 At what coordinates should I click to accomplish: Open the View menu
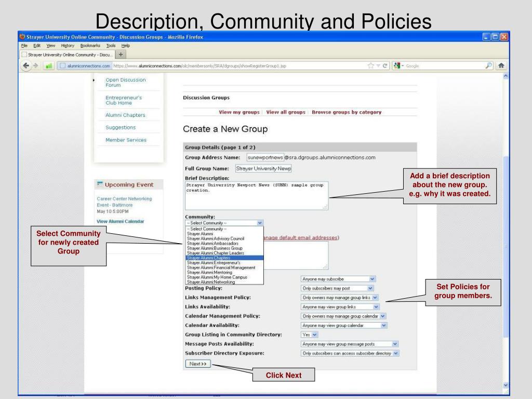51,46
